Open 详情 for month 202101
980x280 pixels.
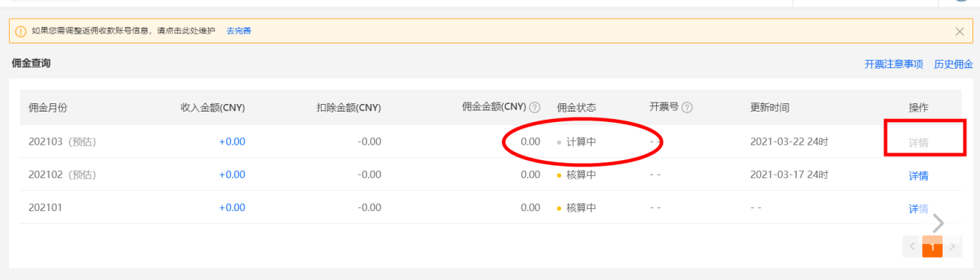point(919,208)
